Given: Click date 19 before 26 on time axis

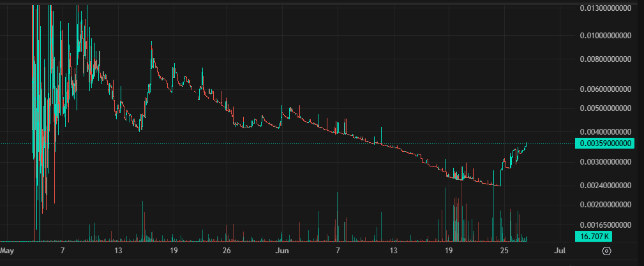Looking at the screenshot, I should pyautogui.click(x=174, y=251).
